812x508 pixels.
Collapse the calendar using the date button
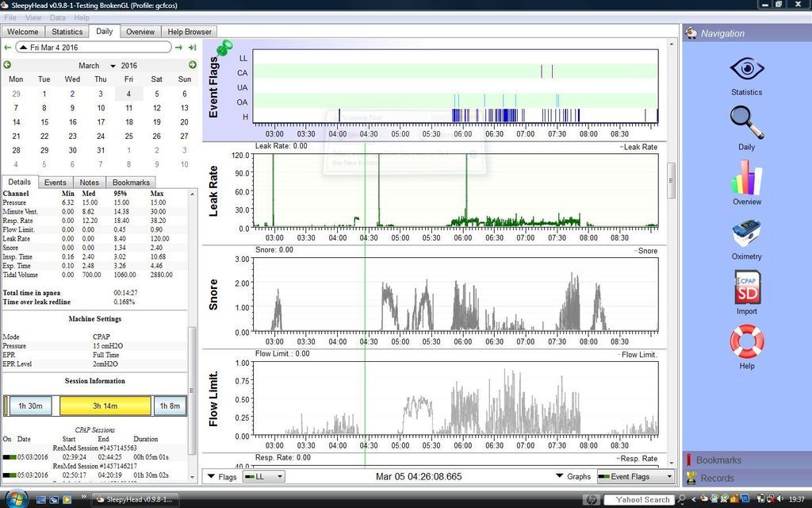point(94,47)
